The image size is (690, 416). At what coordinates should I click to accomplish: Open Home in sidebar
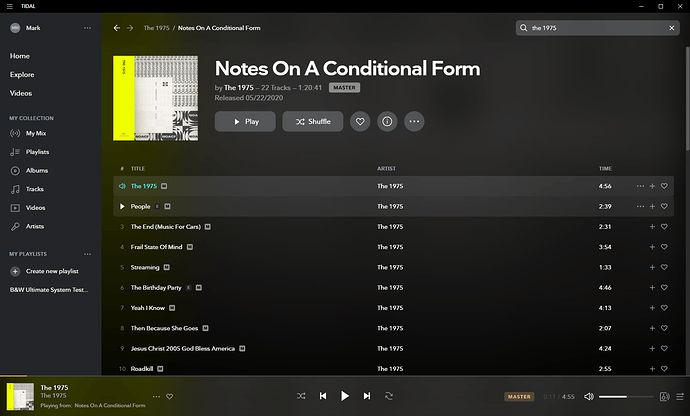click(20, 56)
